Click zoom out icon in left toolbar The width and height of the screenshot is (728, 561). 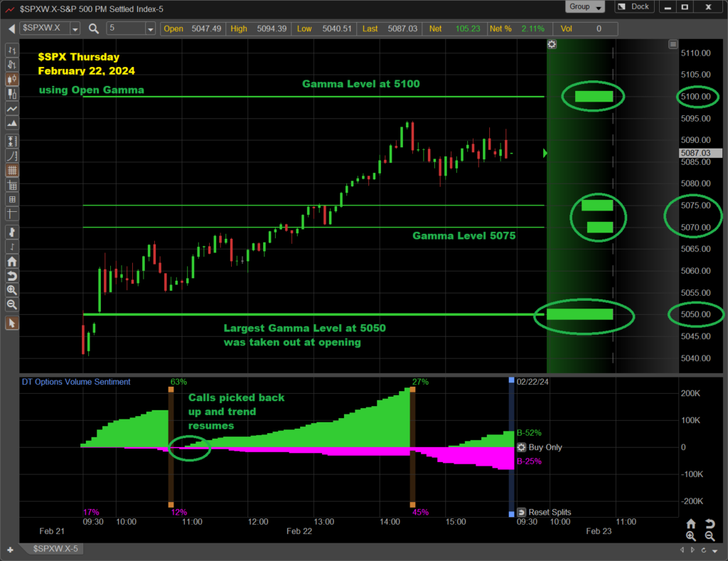click(11, 304)
